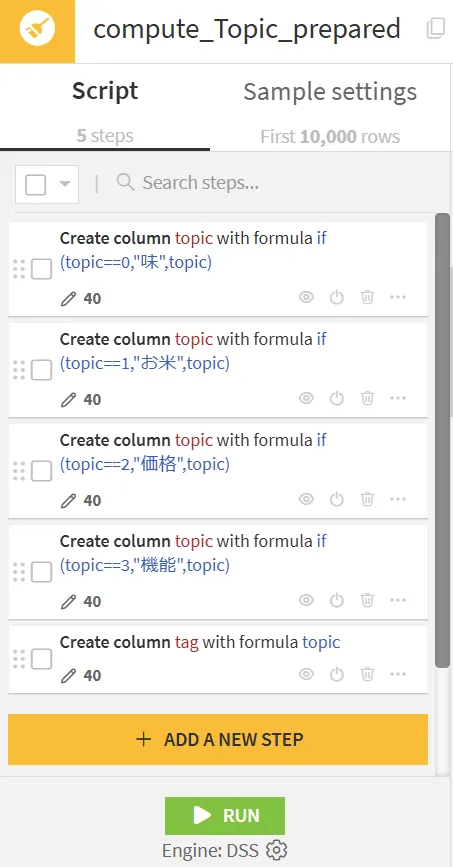Viewport: 453px width, 867px height.
Task: Click ADD A NEW STEP button
Action: click(218, 739)
